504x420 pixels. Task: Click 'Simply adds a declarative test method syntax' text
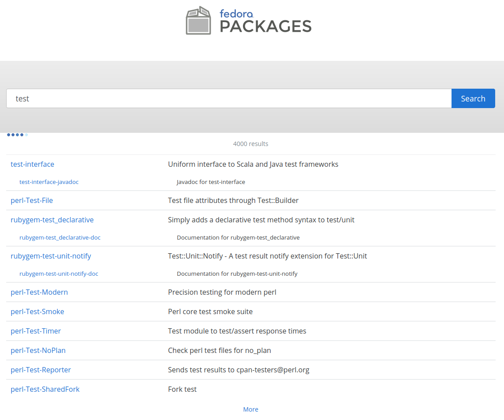(261, 220)
